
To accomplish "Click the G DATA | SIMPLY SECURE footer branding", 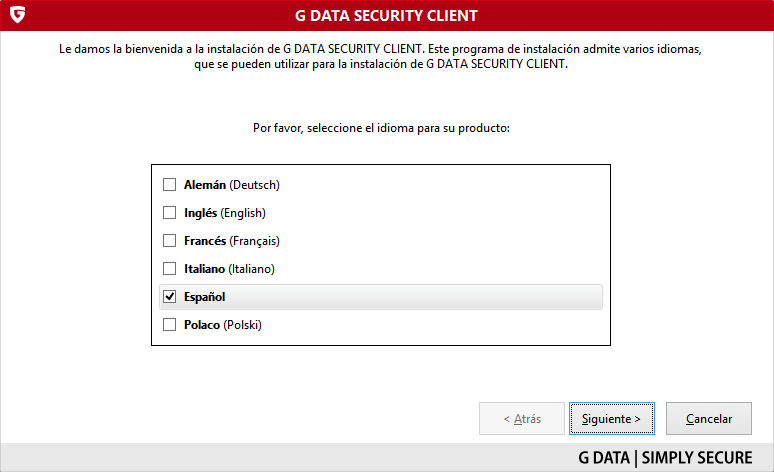I will (665, 458).
